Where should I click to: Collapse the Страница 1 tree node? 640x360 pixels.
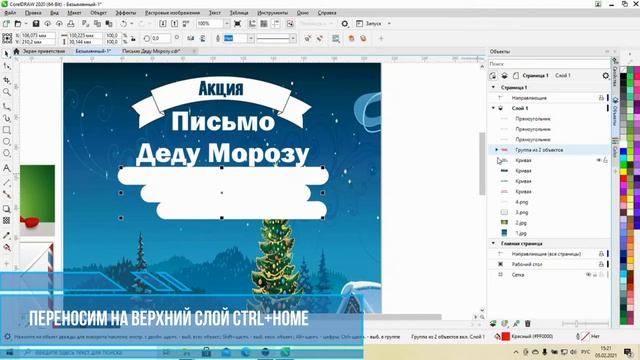[493, 87]
